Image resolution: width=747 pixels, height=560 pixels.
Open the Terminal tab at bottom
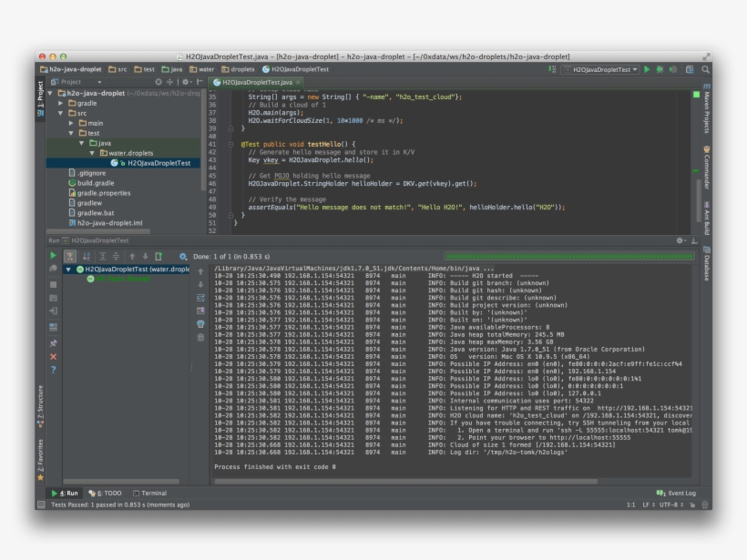pyautogui.click(x=149, y=493)
